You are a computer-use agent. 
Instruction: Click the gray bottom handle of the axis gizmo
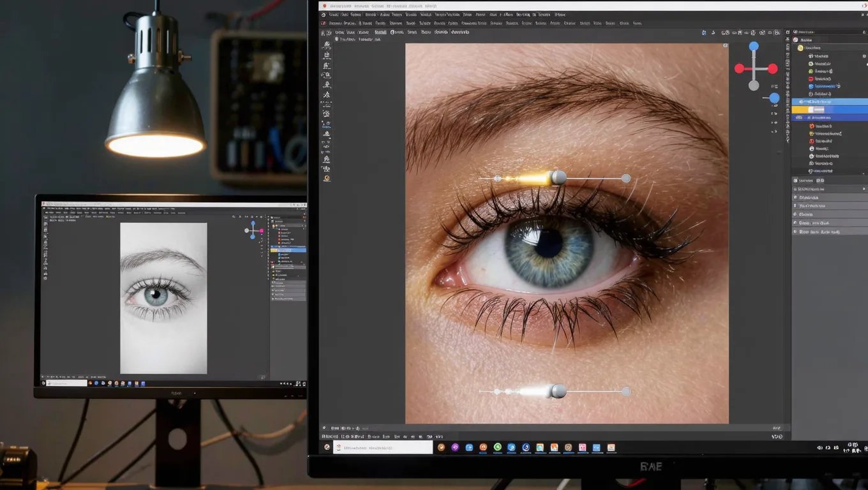coord(754,85)
